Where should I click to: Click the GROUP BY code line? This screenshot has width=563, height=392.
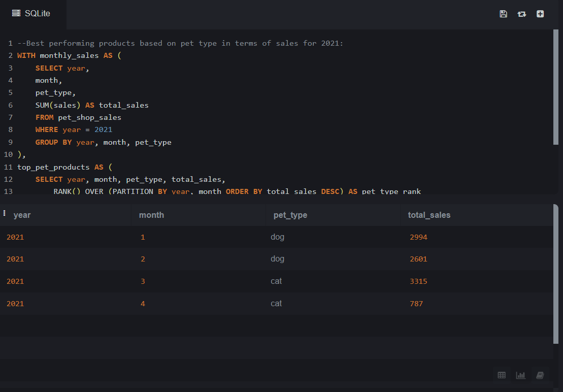tap(104, 142)
